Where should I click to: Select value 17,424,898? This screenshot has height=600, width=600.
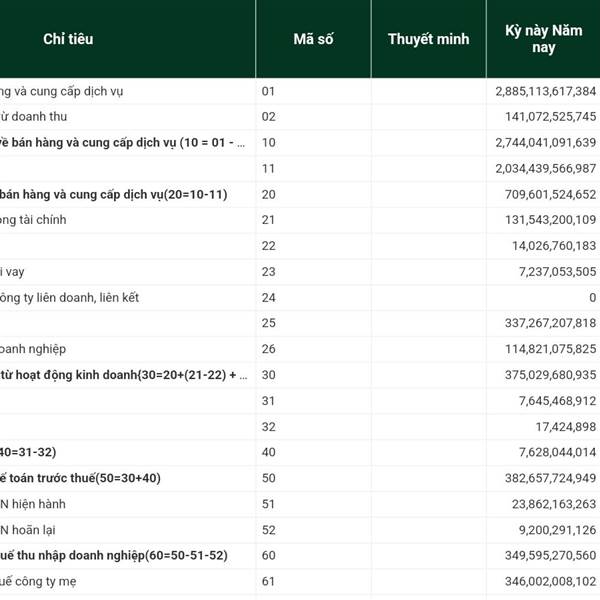[566, 427]
